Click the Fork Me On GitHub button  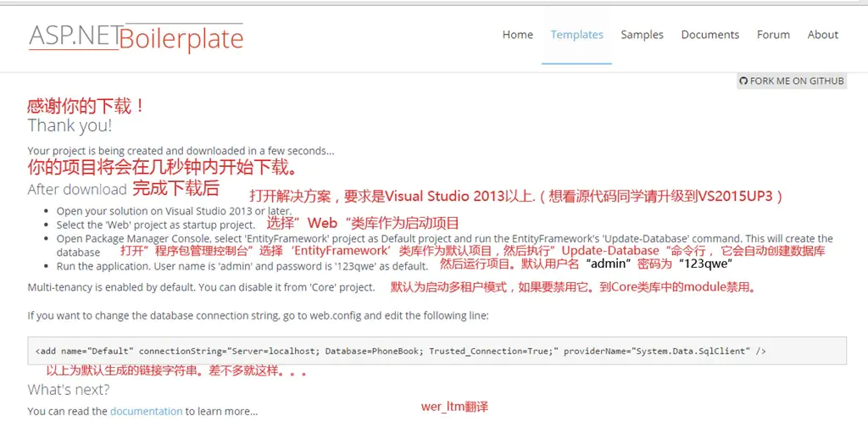792,80
